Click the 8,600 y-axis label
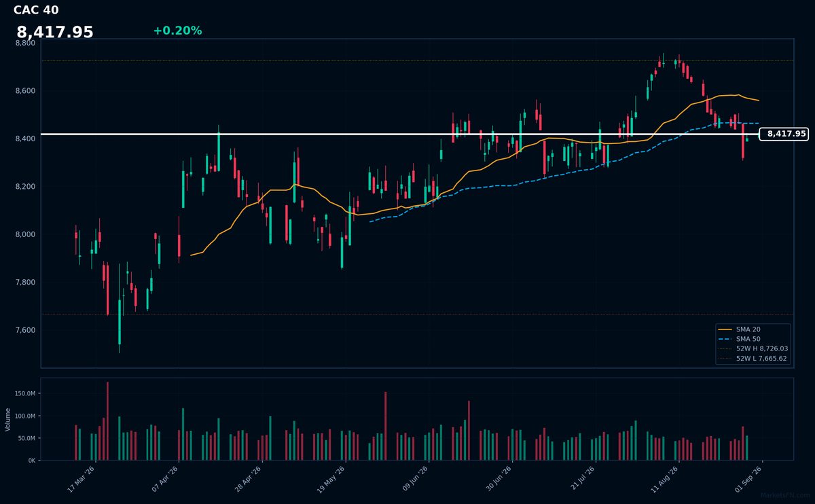 25,91
